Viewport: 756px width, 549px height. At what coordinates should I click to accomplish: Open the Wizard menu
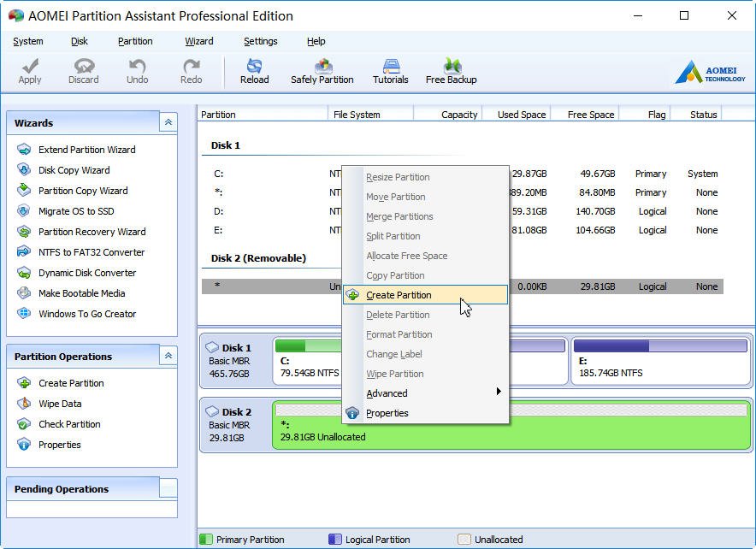click(x=199, y=41)
